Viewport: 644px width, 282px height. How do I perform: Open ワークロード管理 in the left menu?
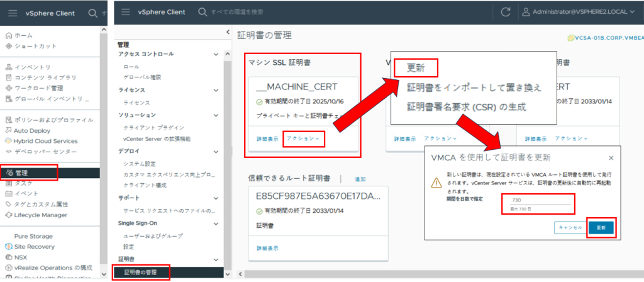(x=34, y=88)
